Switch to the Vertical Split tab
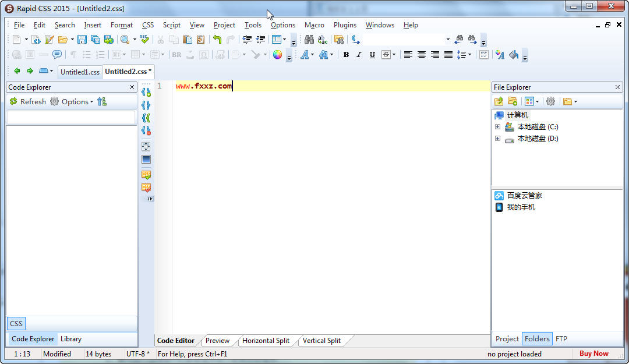This screenshot has height=364, width=629. click(321, 341)
